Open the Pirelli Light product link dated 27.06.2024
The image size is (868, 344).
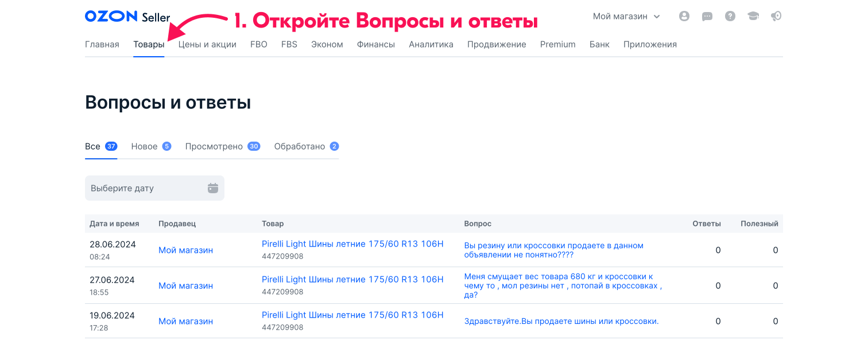pos(352,280)
